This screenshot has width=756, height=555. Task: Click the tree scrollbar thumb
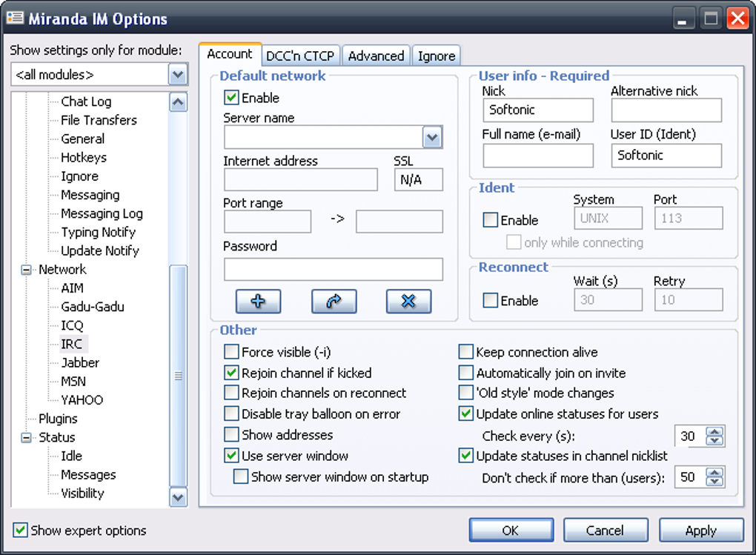pyautogui.click(x=178, y=376)
